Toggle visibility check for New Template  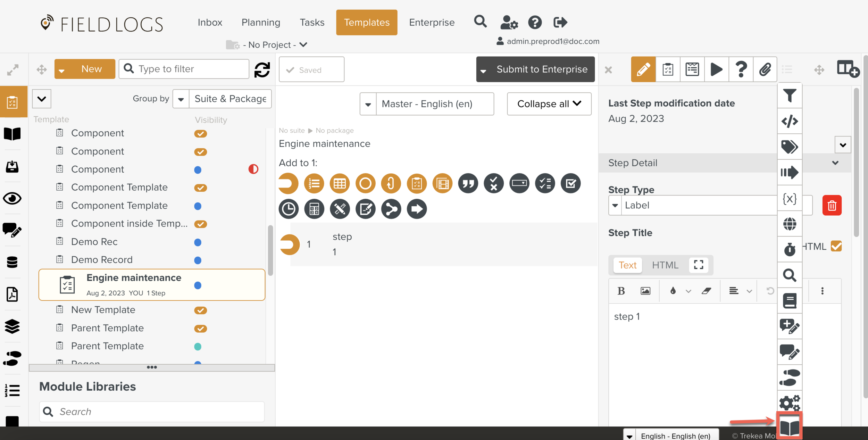[x=200, y=310]
